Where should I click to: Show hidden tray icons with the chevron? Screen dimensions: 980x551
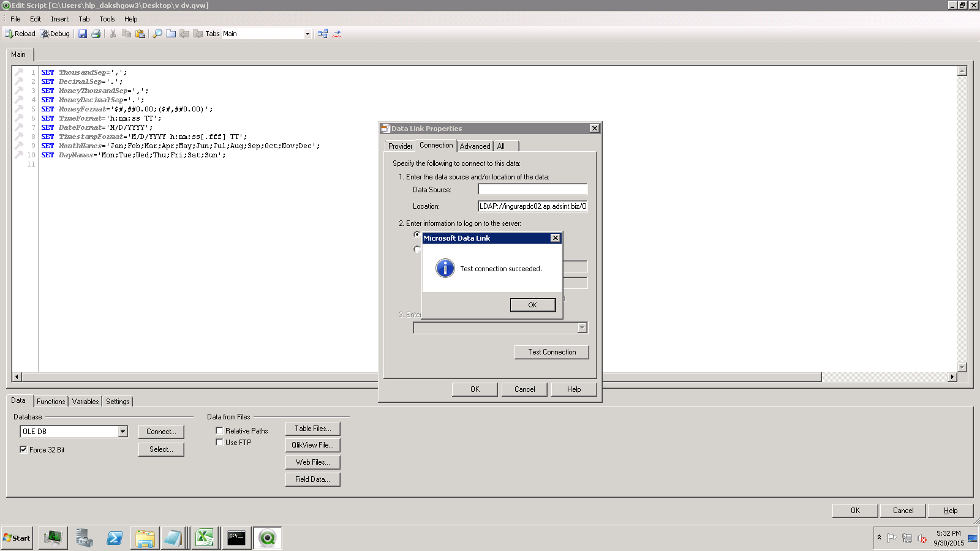[879, 538]
